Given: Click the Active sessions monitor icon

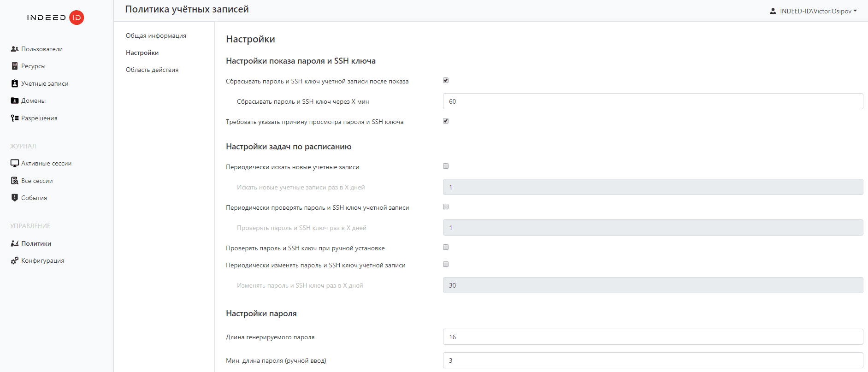Looking at the screenshot, I should pos(15,163).
